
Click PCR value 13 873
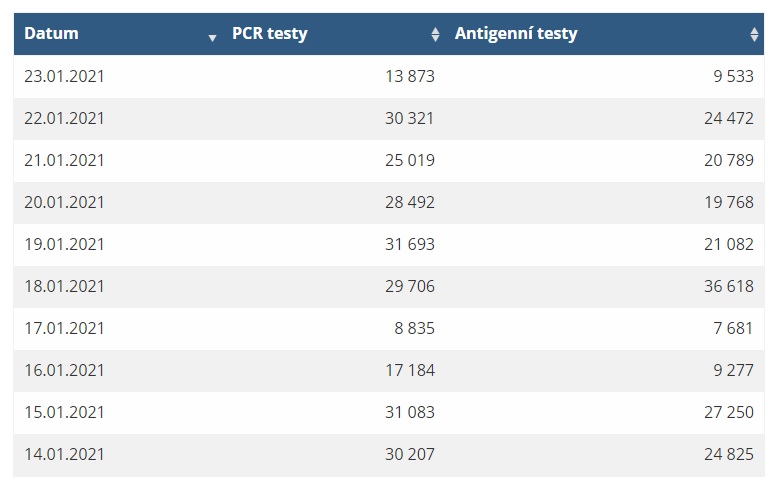(x=410, y=76)
